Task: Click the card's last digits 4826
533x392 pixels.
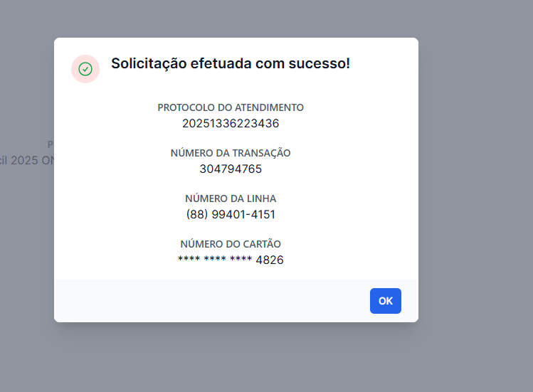Action: pyautogui.click(x=270, y=260)
